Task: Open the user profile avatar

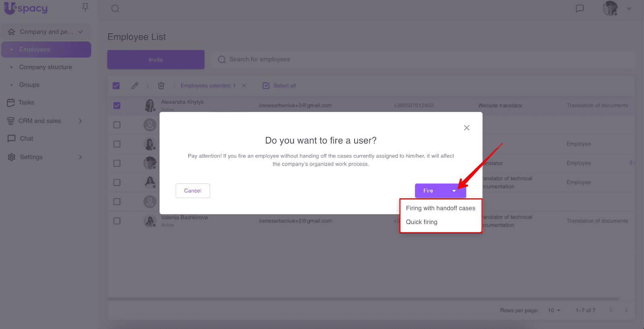Action: pos(610,8)
